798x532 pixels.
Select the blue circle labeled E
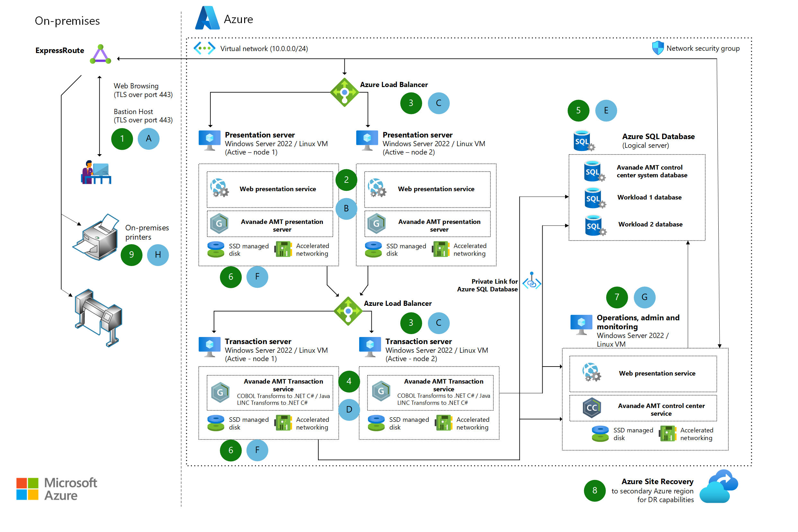606,111
